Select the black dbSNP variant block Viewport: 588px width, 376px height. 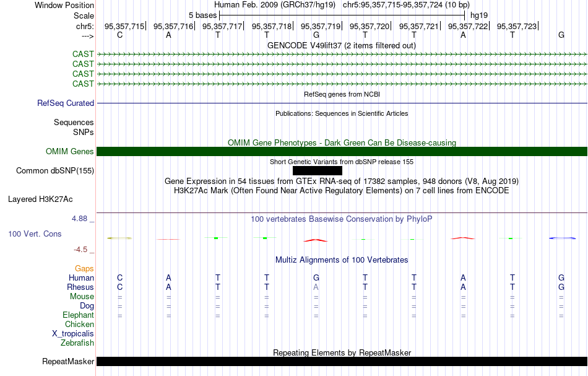click(x=318, y=171)
